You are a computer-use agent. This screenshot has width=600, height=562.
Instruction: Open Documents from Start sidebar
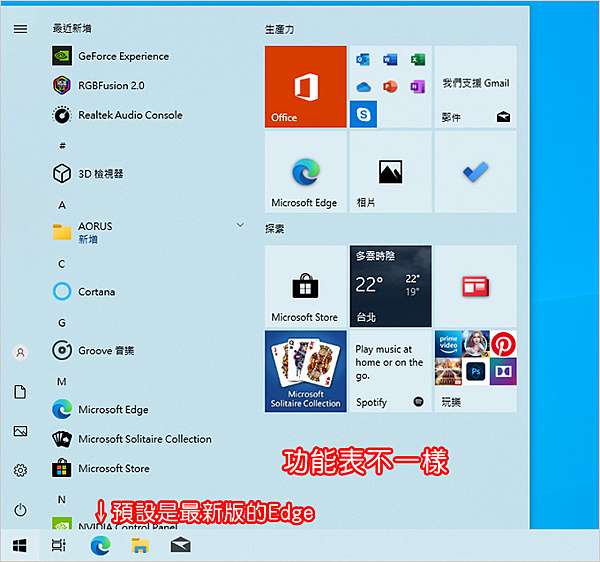[x=20, y=392]
